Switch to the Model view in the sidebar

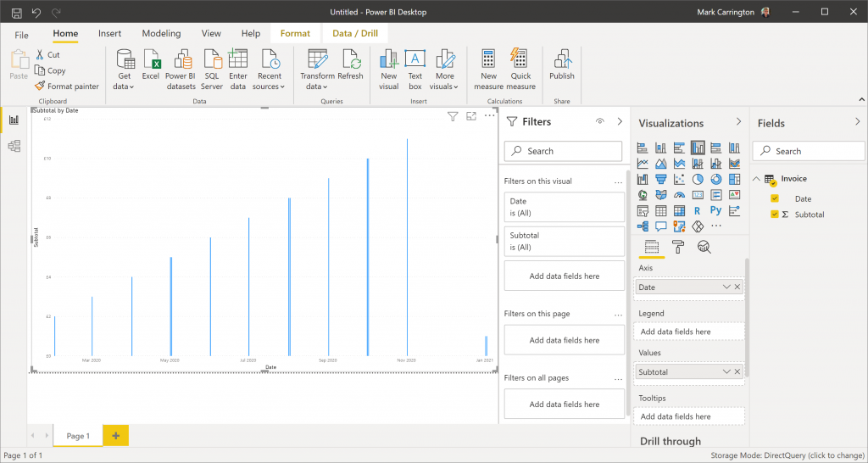14,146
